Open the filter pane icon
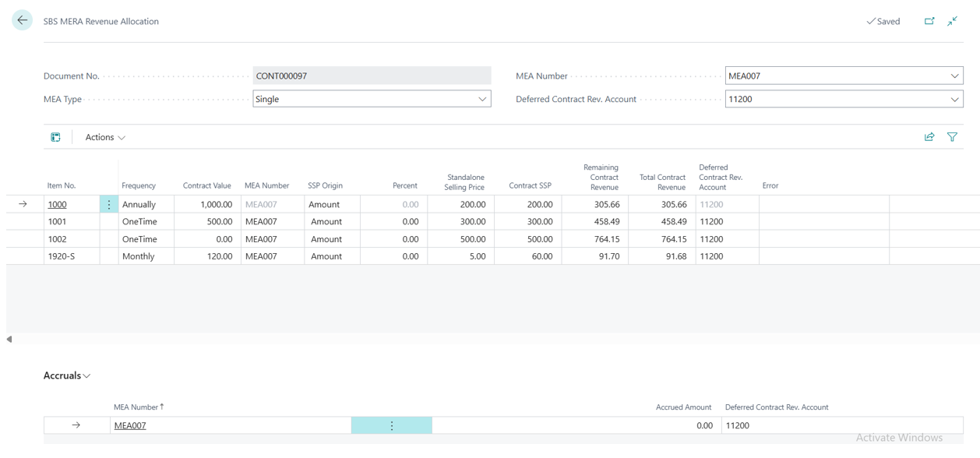Viewport: 980px width, 458px height. click(952, 137)
